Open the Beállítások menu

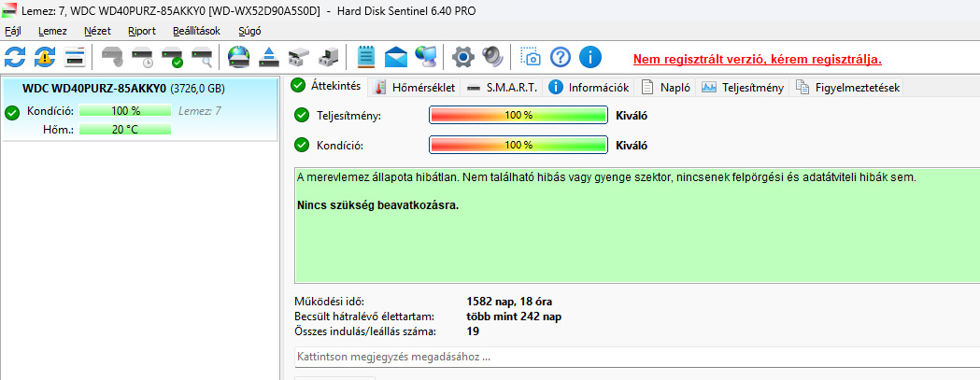click(x=197, y=31)
